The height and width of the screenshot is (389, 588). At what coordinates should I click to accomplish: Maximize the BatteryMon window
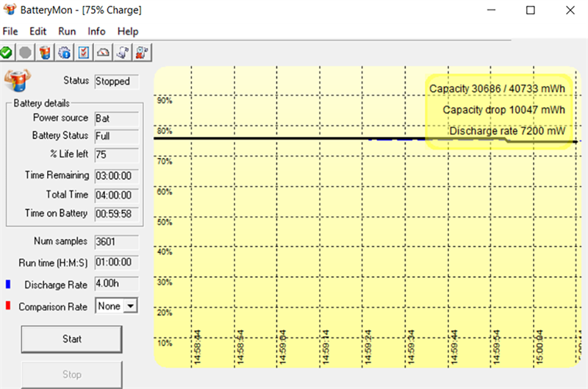pyautogui.click(x=530, y=10)
